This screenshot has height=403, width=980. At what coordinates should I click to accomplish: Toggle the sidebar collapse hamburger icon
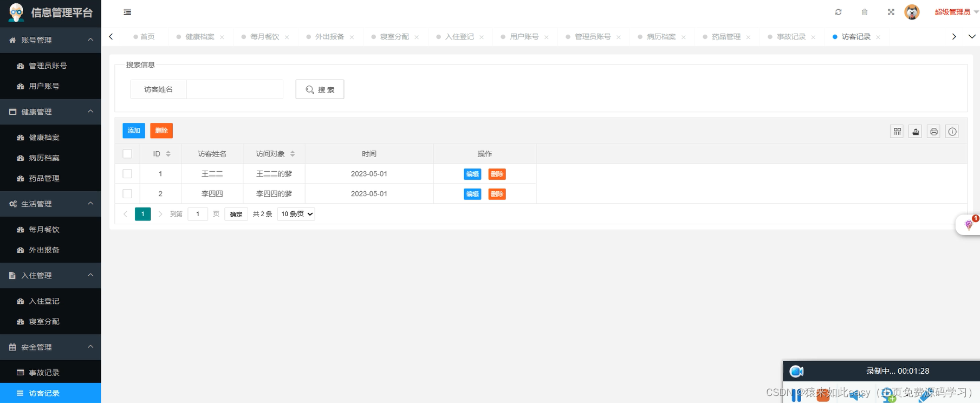click(127, 12)
